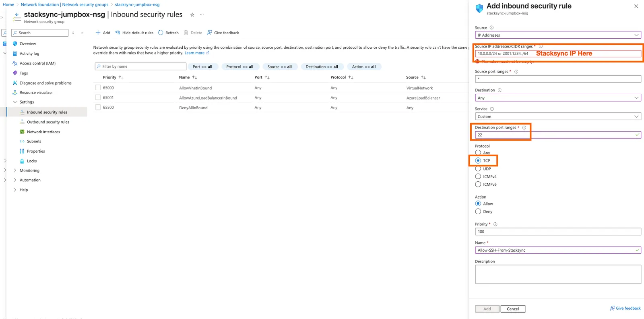This screenshot has height=319, width=644.
Task: Expand the Monitoring section
Action: (15, 170)
